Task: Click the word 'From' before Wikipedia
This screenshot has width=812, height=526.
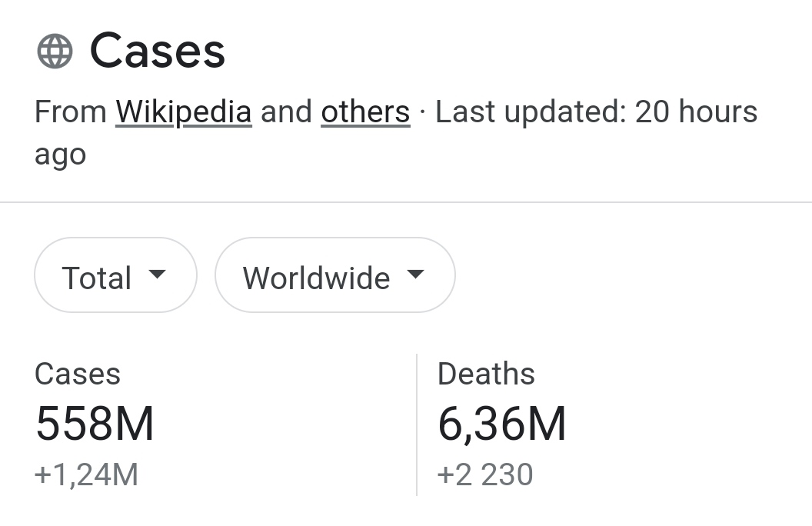Action: click(71, 112)
